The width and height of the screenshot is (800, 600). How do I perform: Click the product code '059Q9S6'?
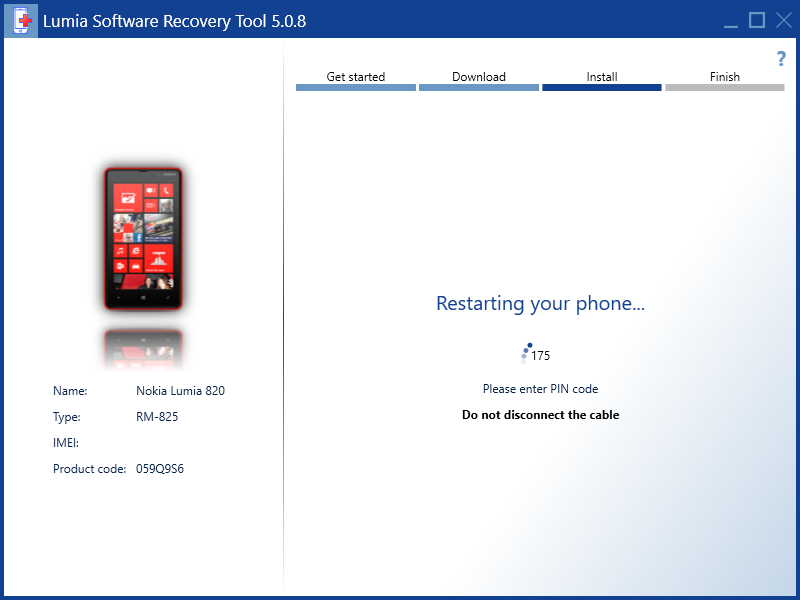tap(160, 469)
